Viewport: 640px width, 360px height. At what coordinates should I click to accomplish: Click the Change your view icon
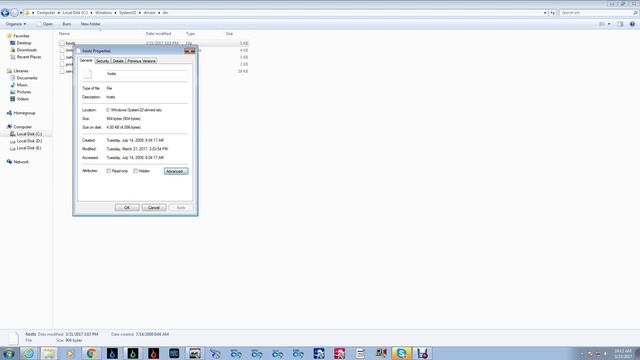coord(602,24)
